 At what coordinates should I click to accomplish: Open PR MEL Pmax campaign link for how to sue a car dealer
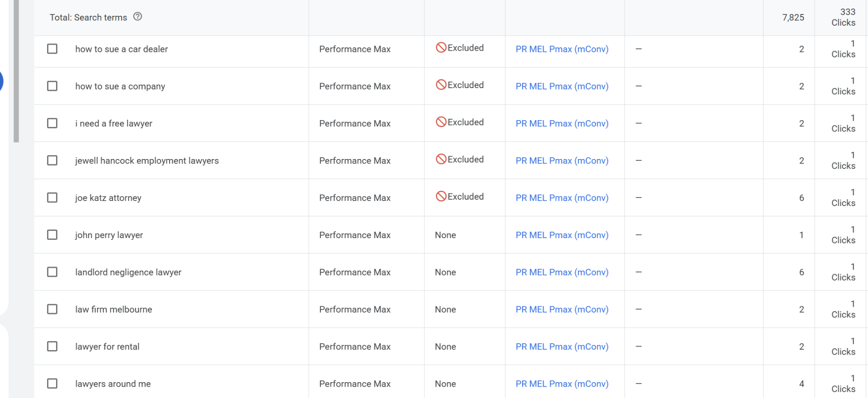point(562,49)
